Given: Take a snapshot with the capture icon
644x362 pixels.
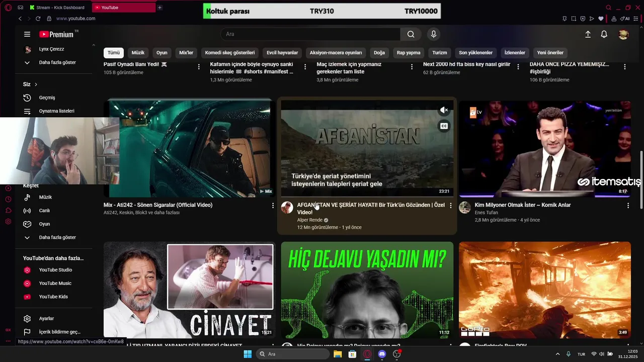Looking at the screenshot, I should pos(574,19).
